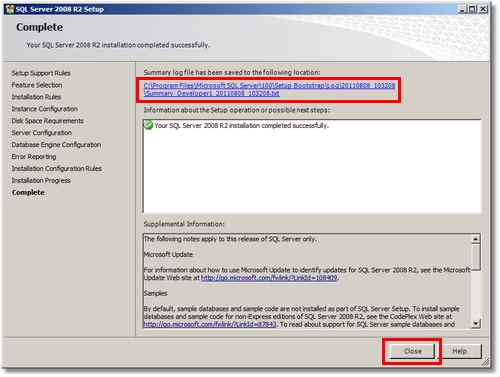Open the Help button

click(x=459, y=351)
